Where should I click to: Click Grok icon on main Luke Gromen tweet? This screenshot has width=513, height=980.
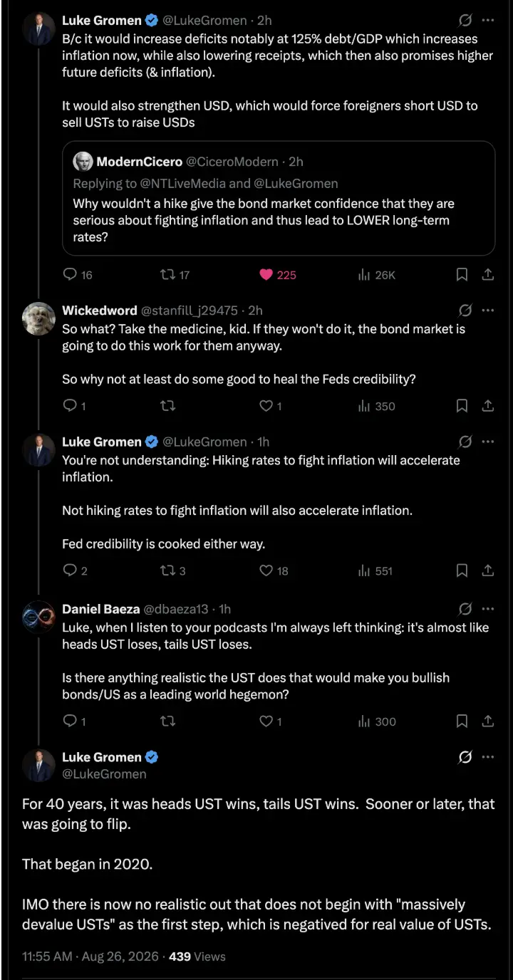[x=465, y=757]
